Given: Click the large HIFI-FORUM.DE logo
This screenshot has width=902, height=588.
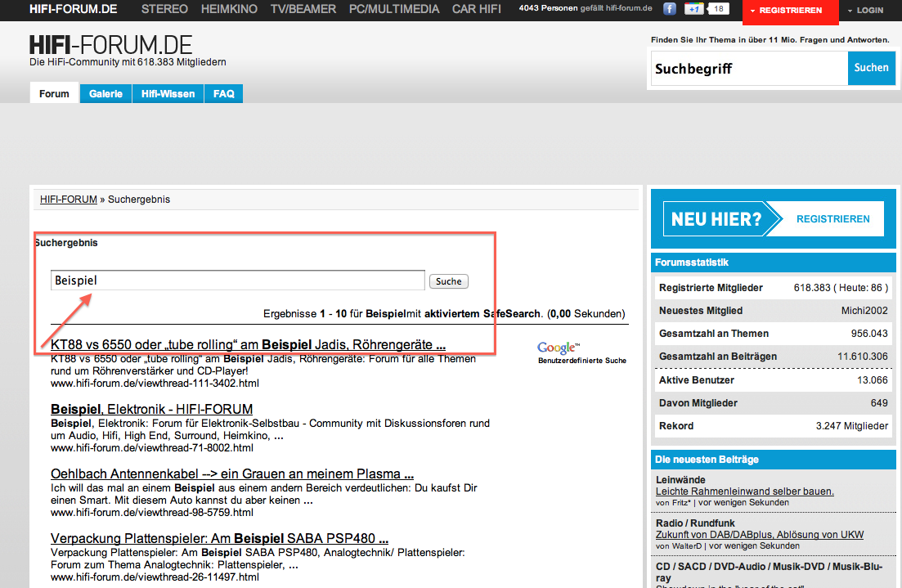Looking at the screenshot, I should 110,45.
